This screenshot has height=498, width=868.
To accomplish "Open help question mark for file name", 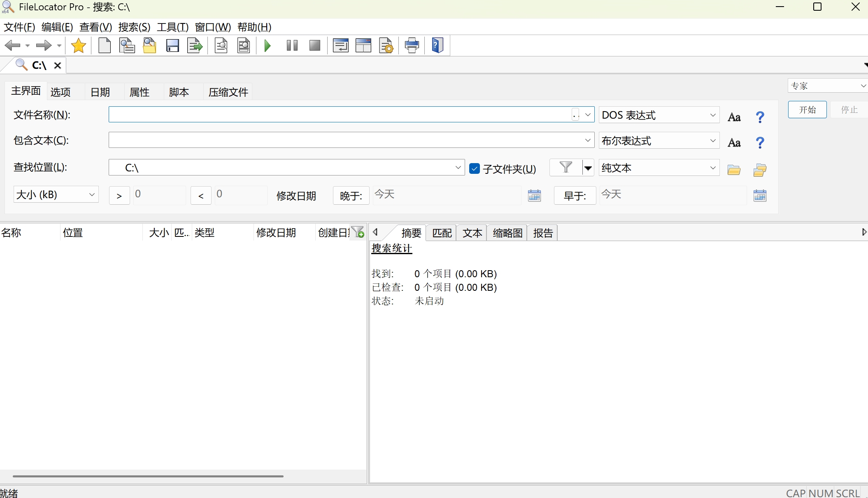I will (x=760, y=117).
